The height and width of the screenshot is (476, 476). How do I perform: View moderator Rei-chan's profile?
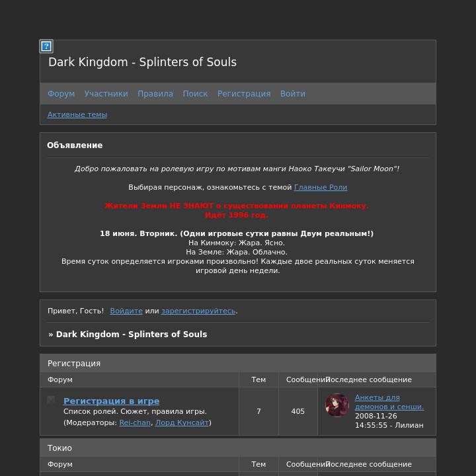pyautogui.click(x=135, y=423)
